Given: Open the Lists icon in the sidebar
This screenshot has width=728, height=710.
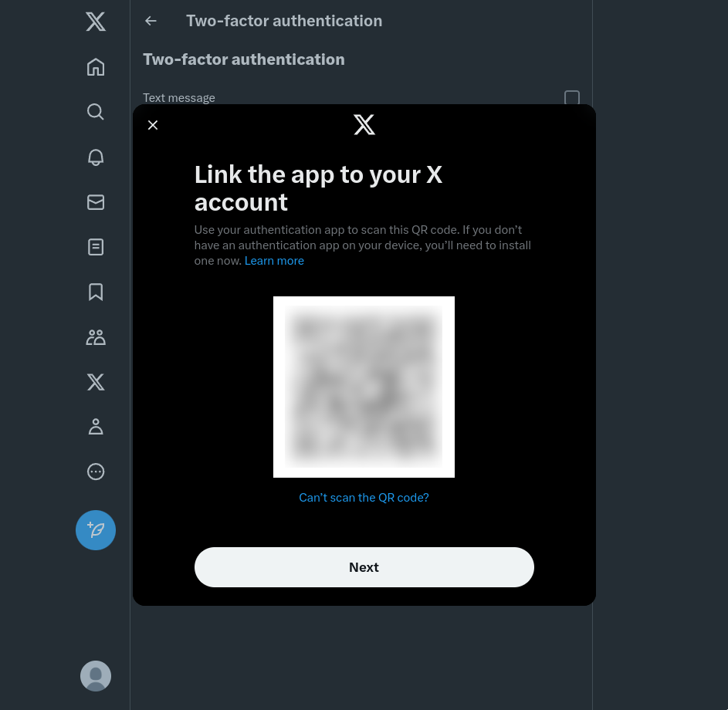Looking at the screenshot, I should tap(96, 247).
